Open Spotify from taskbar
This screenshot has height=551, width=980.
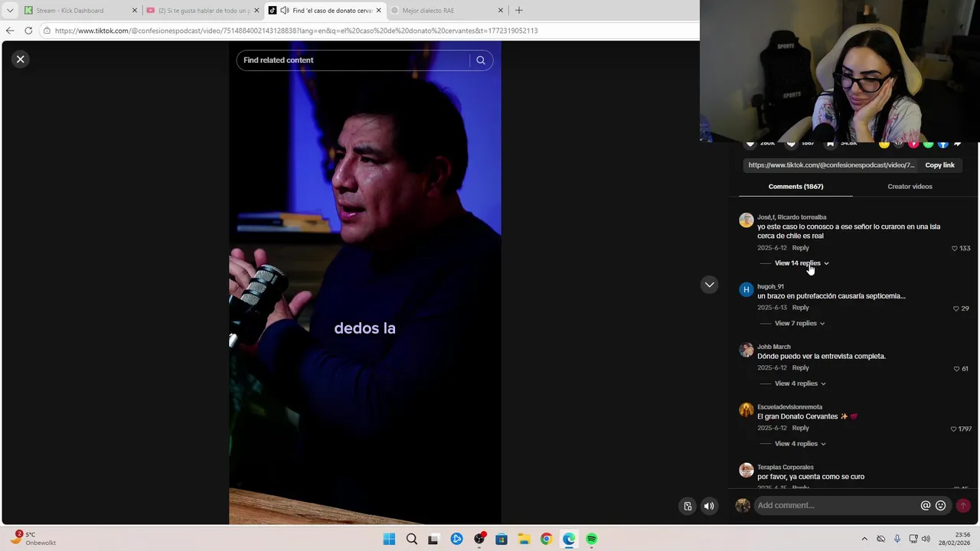[591, 540]
